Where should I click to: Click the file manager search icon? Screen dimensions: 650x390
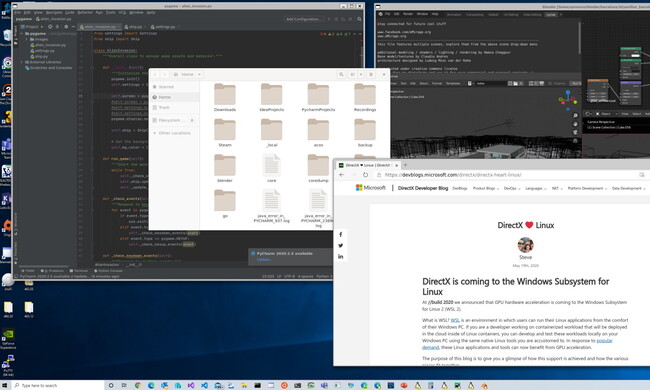point(341,74)
